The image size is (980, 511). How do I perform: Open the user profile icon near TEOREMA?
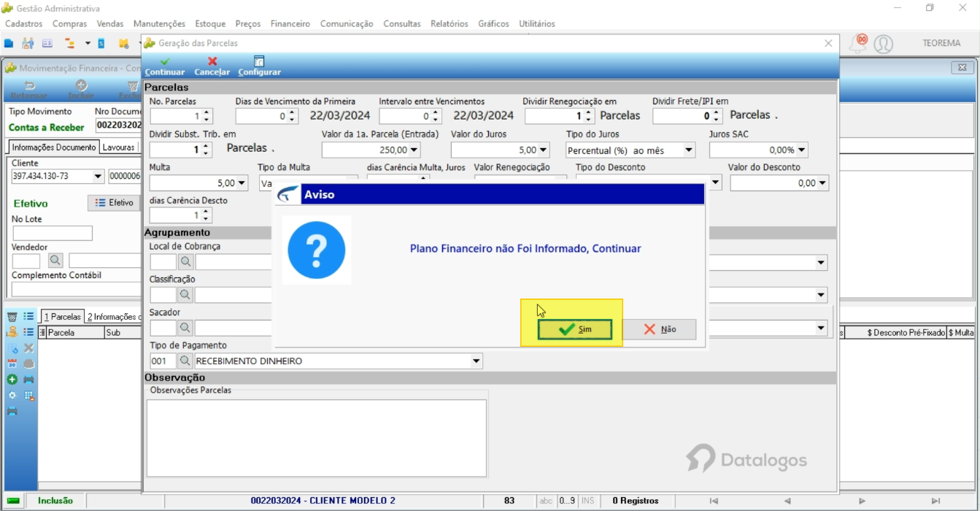click(883, 44)
